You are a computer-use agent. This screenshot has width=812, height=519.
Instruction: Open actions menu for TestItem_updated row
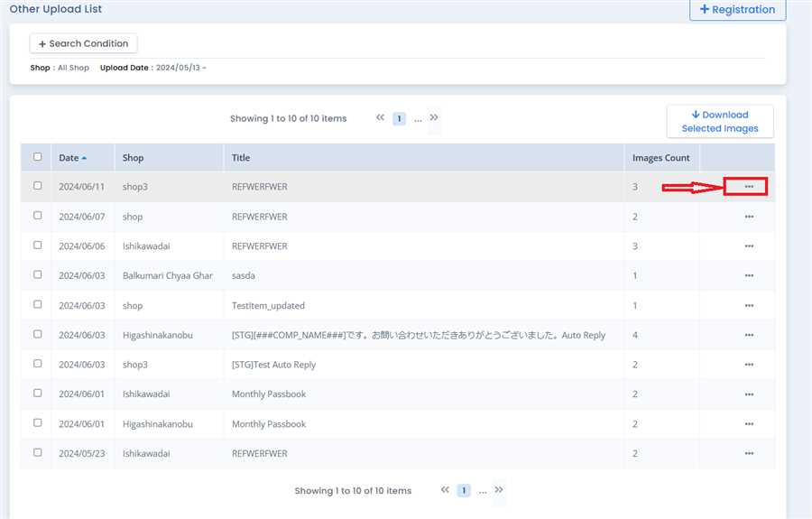(x=749, y=305)
